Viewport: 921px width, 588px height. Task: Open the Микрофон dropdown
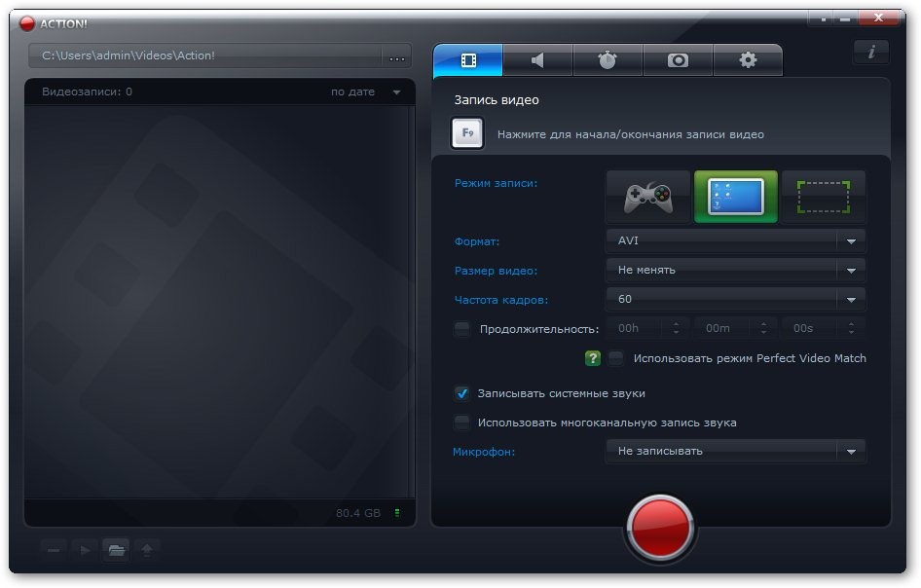(735, 451)
